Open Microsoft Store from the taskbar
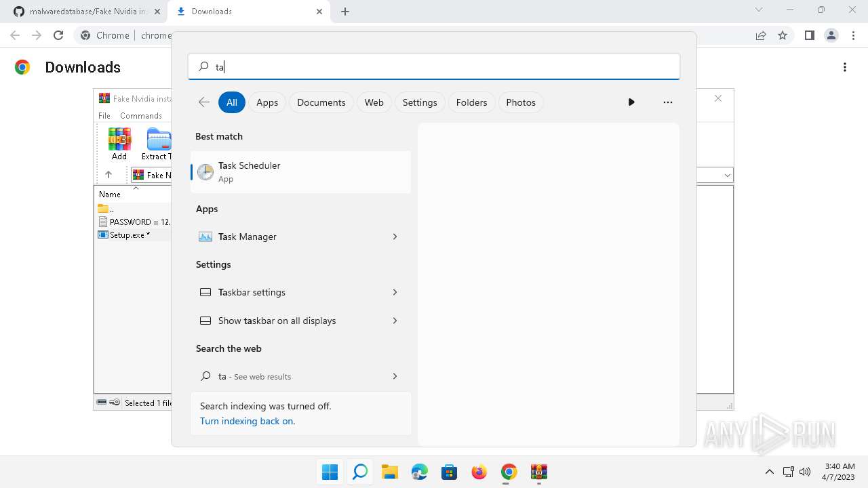Screen dimensions: 868x488 pyautogui.click(x=449, y=472)
